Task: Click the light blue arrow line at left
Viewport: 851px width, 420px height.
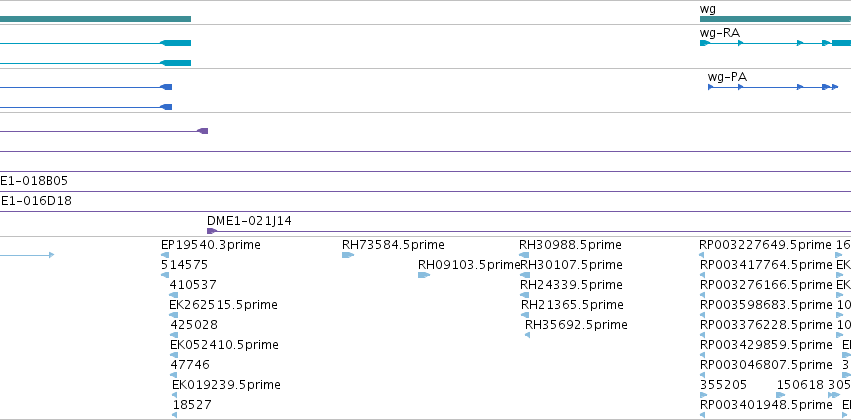Action: [x=27, y=255]
